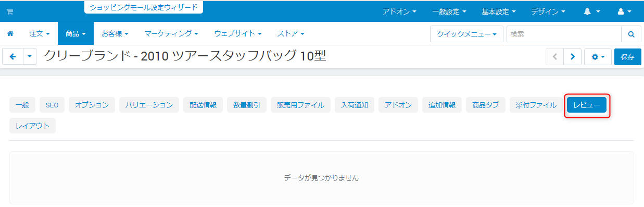The image size is (644, 207).
Task: Expand the ストア menu
Action: coord(291,33)
